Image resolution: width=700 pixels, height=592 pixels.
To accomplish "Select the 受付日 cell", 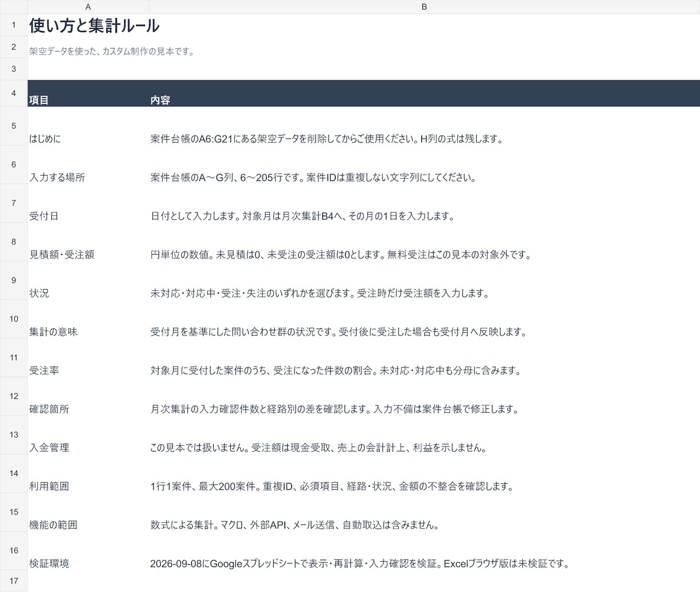I will click(88, 203).
